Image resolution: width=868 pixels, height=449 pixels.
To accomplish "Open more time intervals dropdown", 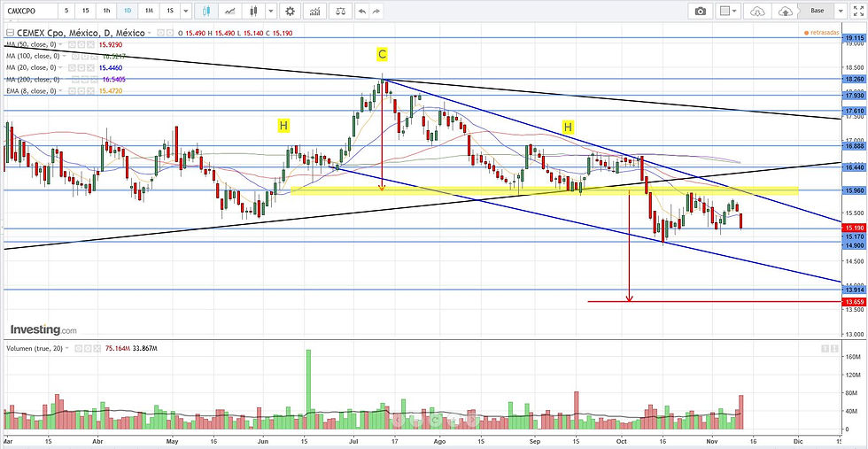I will pos(186,11).
